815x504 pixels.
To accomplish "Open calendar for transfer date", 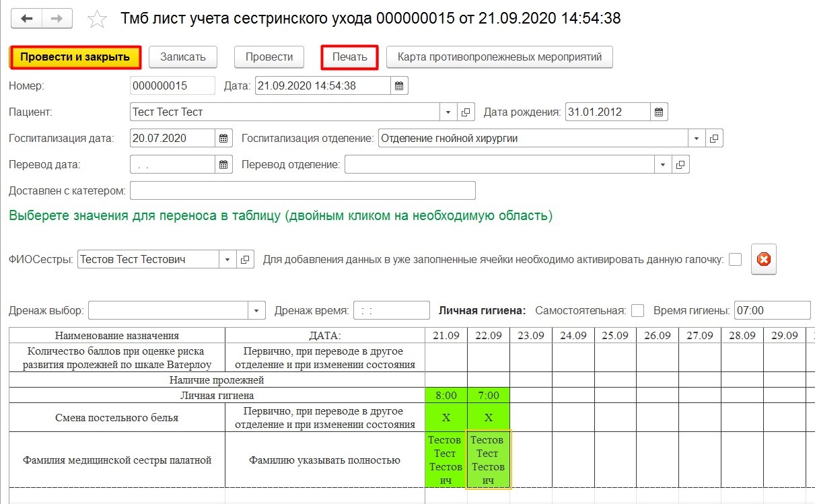I will 223,165.
